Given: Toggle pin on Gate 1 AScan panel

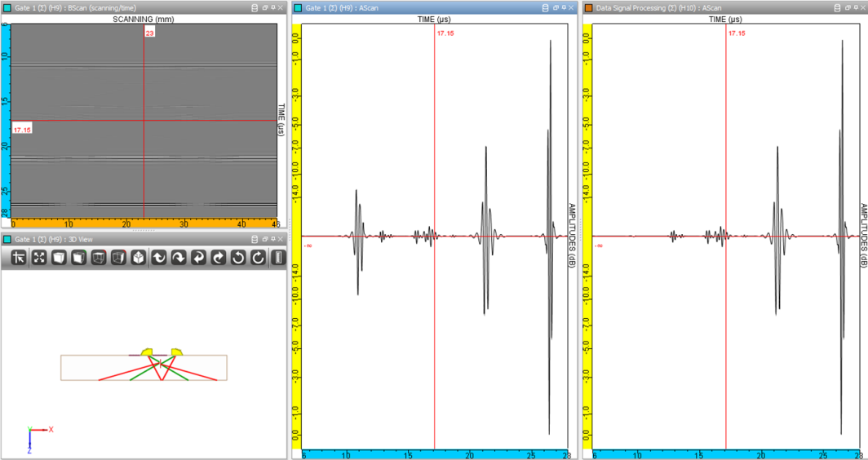Looking at the screenshot, I should point(565,7).
